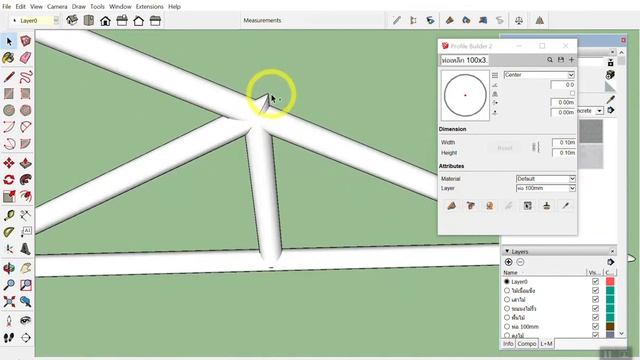Save profile via floppy disk icon
The width and height of the screenshot is (640, 360).
[x=561, y=60]
